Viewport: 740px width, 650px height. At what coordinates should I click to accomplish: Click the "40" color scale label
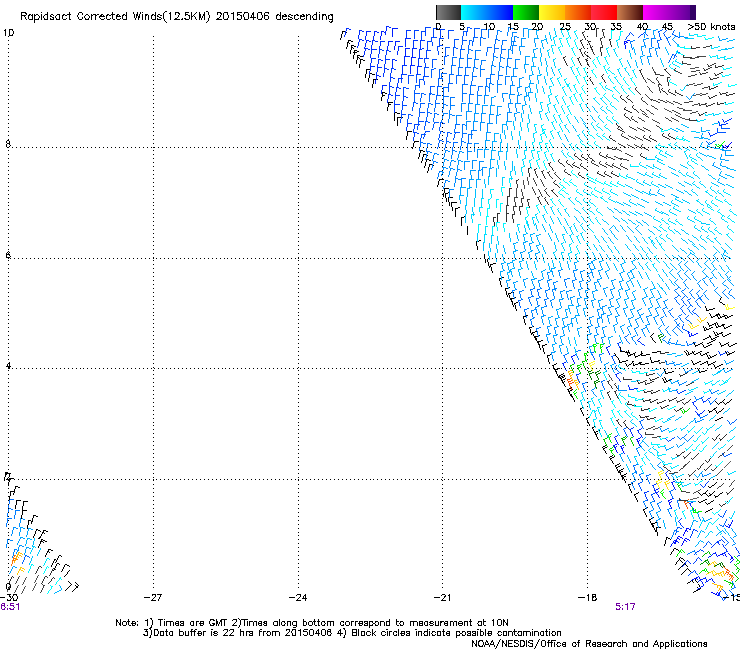click(642, 27)
